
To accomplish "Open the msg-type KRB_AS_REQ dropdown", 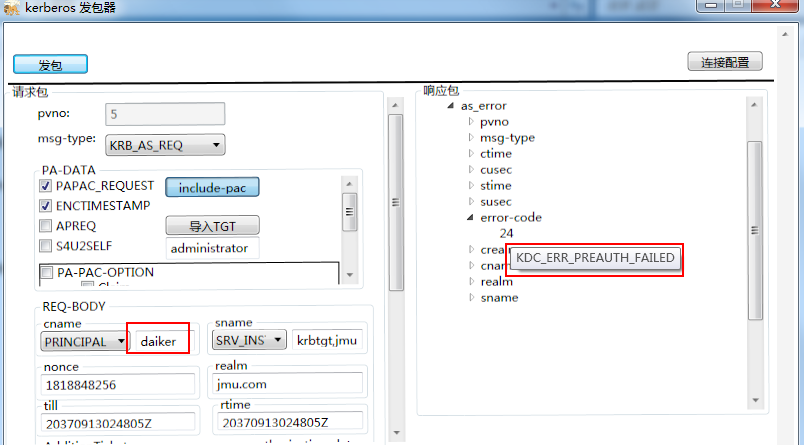I will tap(165, 145).
